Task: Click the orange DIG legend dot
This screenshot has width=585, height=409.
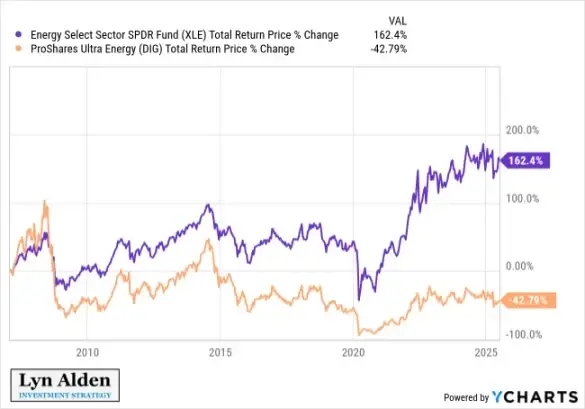Action: [18, 48]
